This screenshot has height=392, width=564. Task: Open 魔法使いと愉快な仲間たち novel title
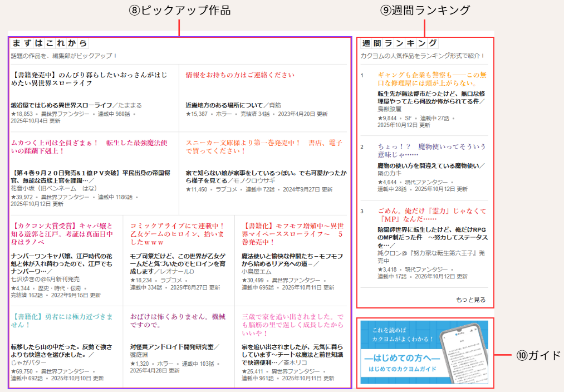(291, 260)
